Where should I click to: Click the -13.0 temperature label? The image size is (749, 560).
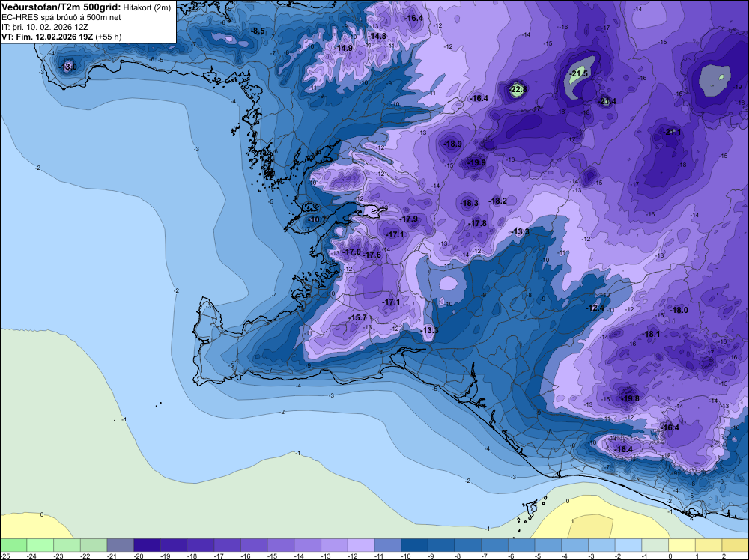tap(67, 67)
